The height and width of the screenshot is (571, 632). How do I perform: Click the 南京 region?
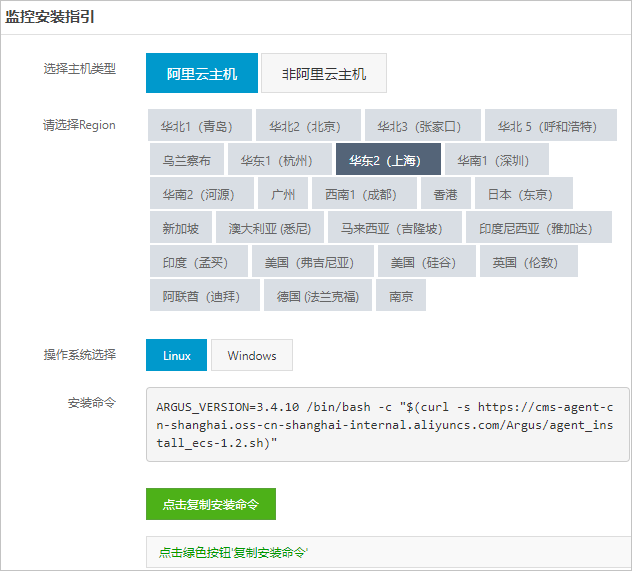(x=401, y=295)
